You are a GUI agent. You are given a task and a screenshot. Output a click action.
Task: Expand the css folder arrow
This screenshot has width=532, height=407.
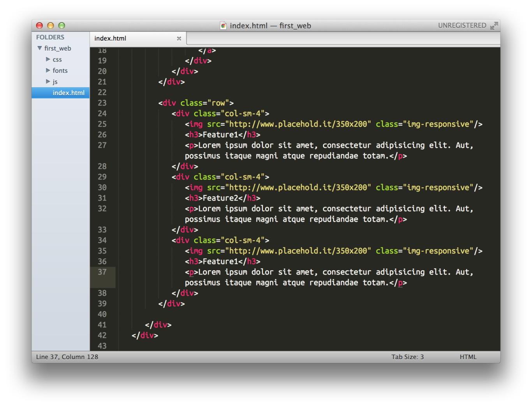(x=48, y=59)
